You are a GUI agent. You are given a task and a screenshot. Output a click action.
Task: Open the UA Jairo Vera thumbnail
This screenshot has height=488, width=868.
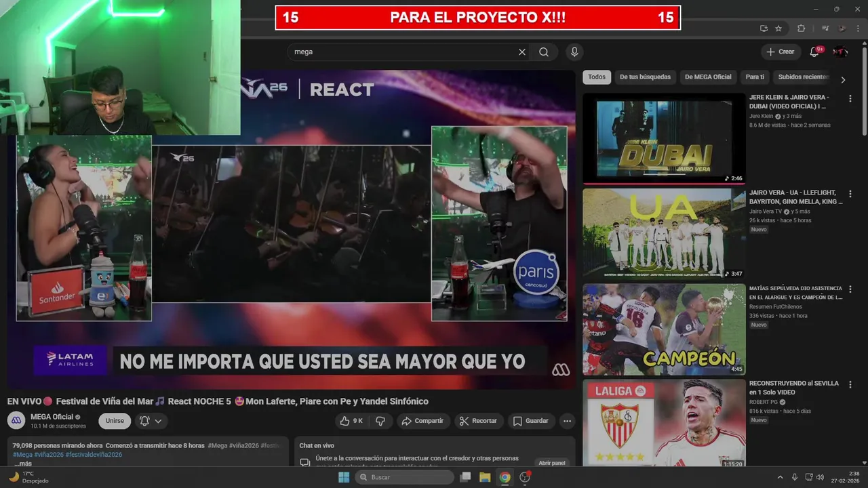[664, 234]
